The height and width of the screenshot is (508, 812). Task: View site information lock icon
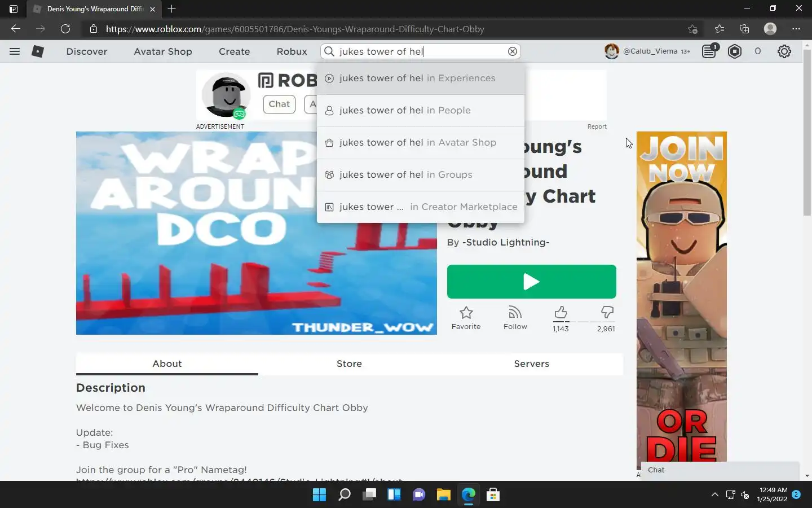click(x=94, y=29)
